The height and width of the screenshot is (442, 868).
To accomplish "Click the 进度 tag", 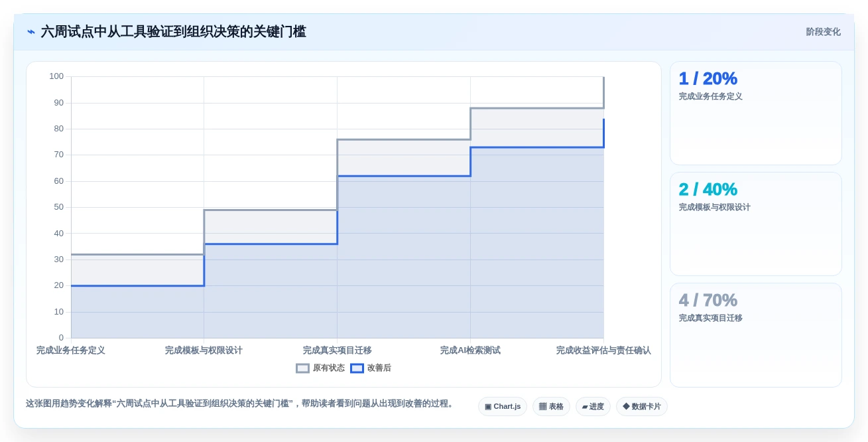I will tap(593, 406).
